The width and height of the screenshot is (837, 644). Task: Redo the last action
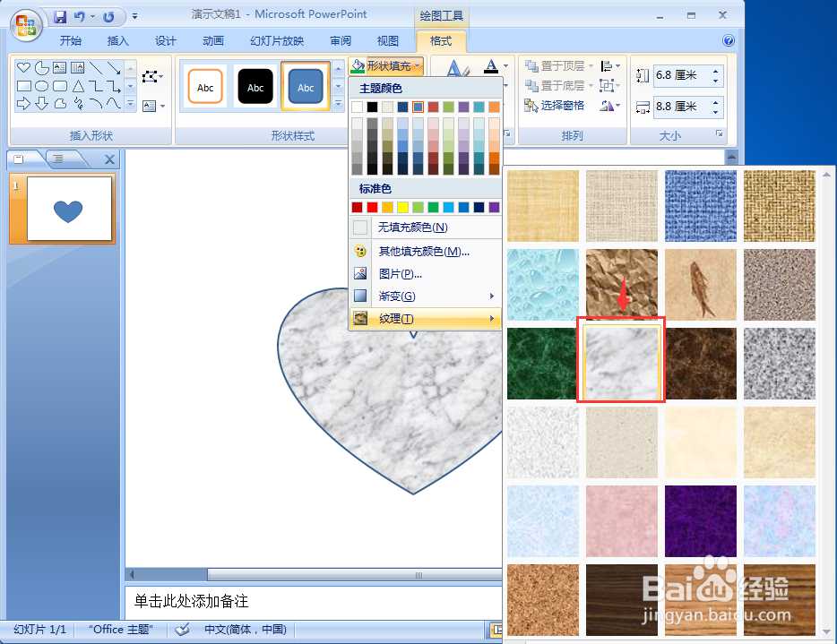108,17
